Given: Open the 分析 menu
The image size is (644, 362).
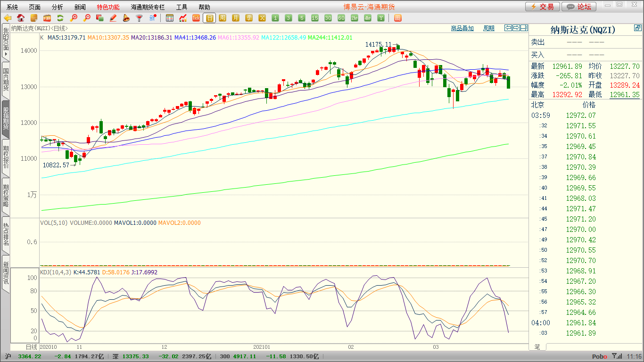Looking at the screenshot, I should (x=58, y=7).
